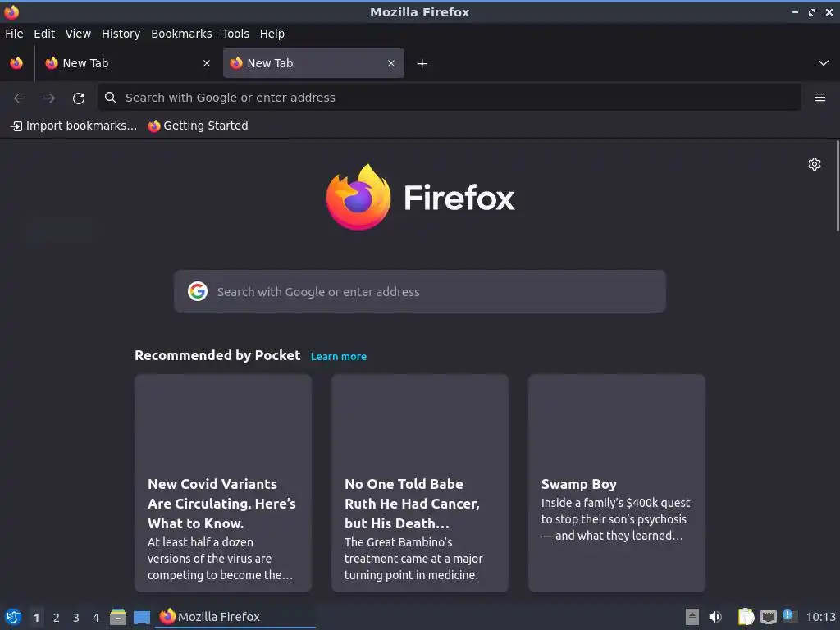Screen dimensions: 840x630
Task: Click the Firefox View pinned icon
Action: tap(16, 63)
